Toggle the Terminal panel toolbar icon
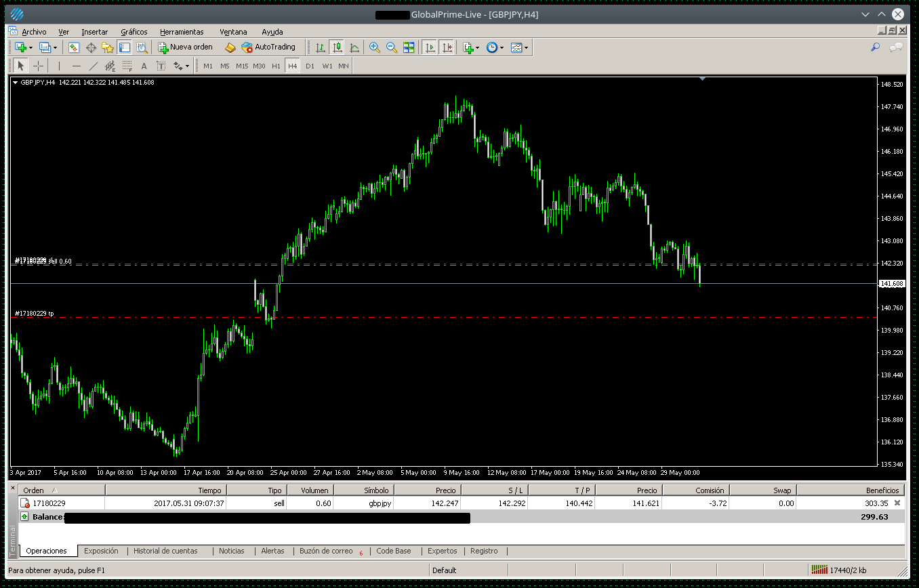This screenshot has height=588, width=919. (x=124, y=47)
